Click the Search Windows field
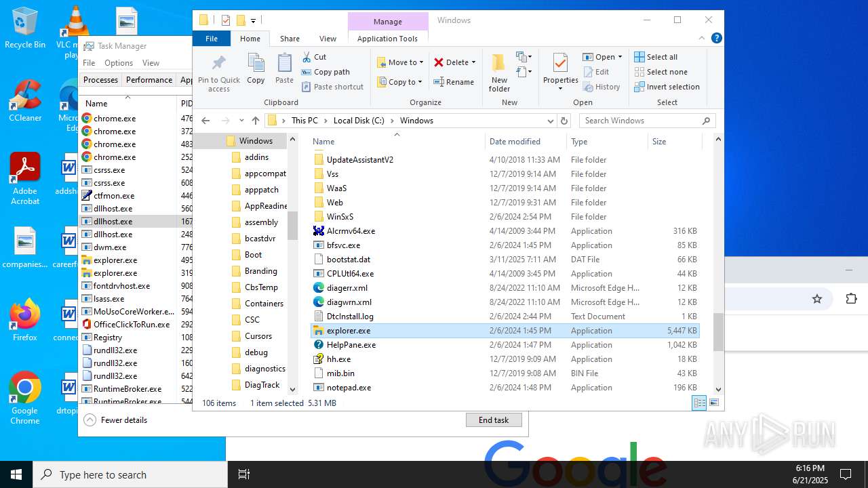 (x=648, y=121)
